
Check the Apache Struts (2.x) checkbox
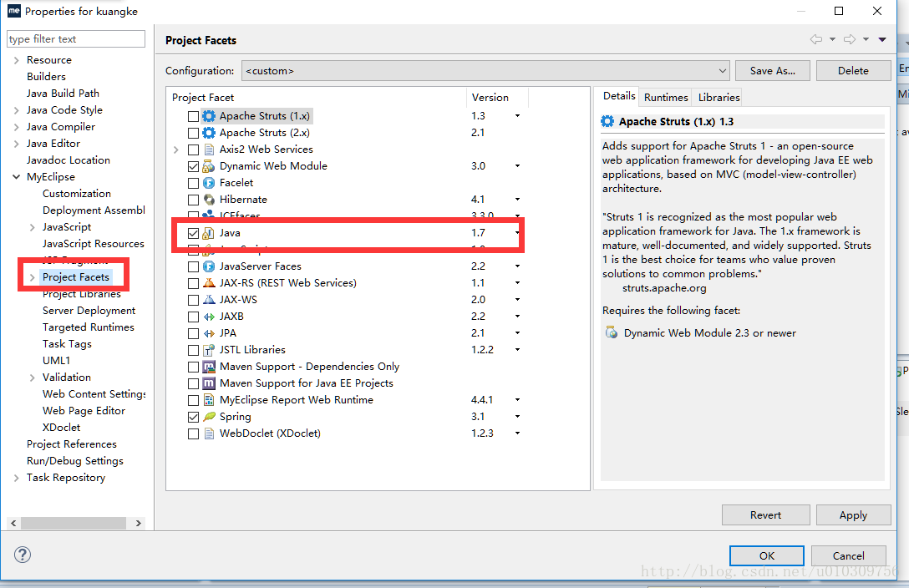pos(194,134)
